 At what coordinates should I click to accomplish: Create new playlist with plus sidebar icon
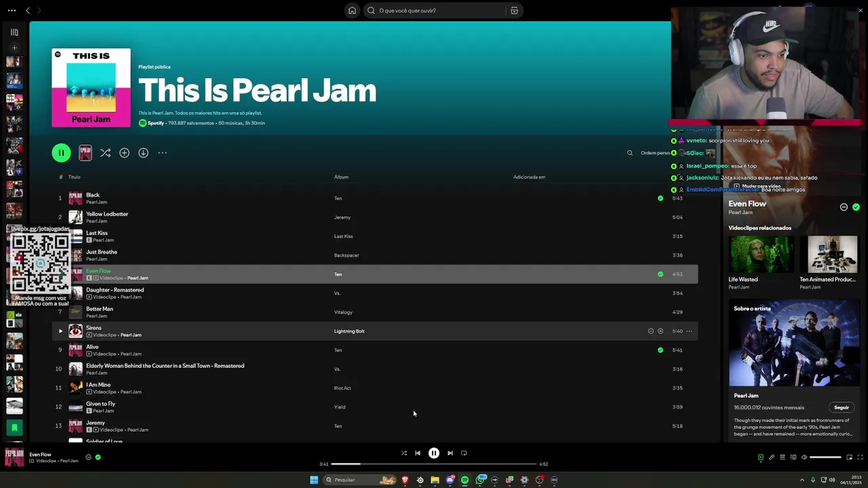point(14,47)
